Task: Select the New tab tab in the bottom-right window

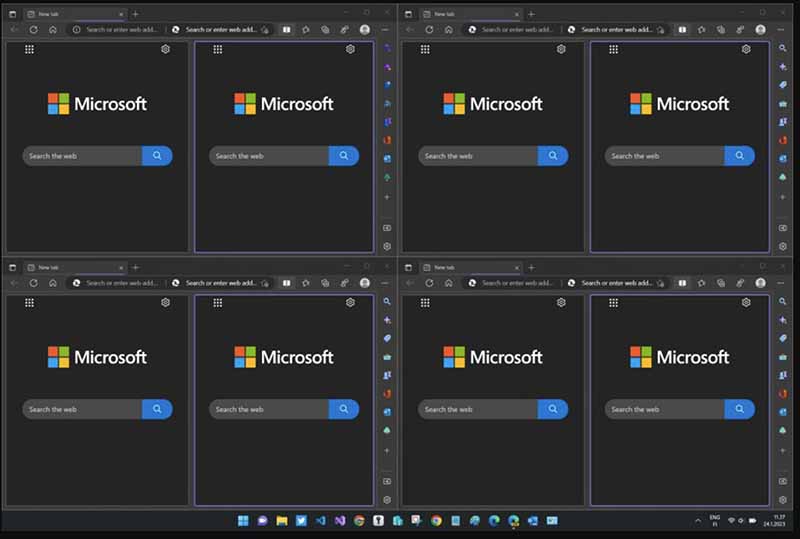Action: (470, 267)
